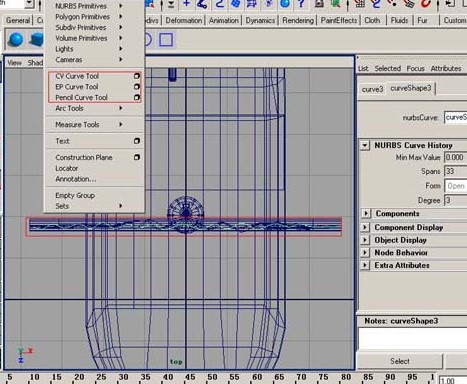Image resolution: width=467 pixels, height=384 pixels.
Task: Switch to the Fluids shelf tab
Action: pos(399,20)
